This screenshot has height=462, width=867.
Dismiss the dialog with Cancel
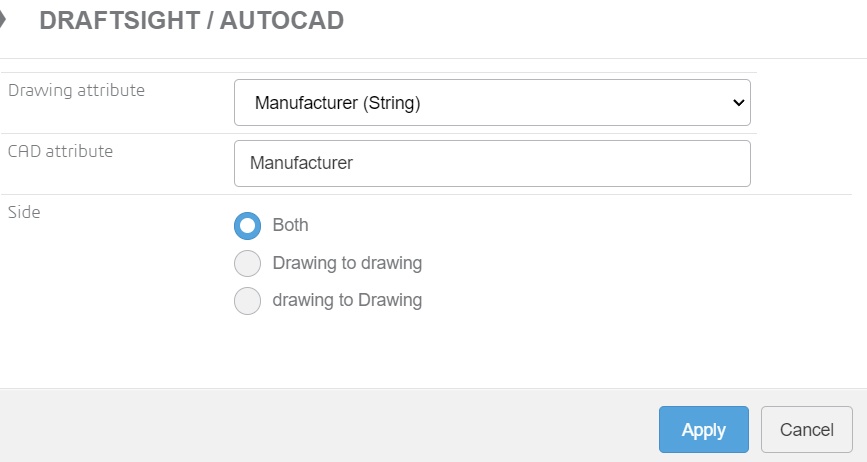coord(806,430)
